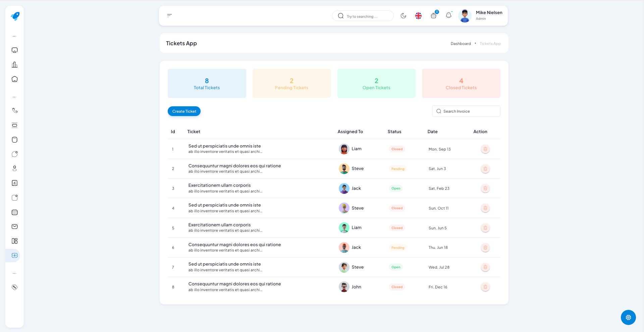Viewport: 644px width, 332px height.
Task: Collapse the sidebar with hamburger icon
Action: pos(169,15)
